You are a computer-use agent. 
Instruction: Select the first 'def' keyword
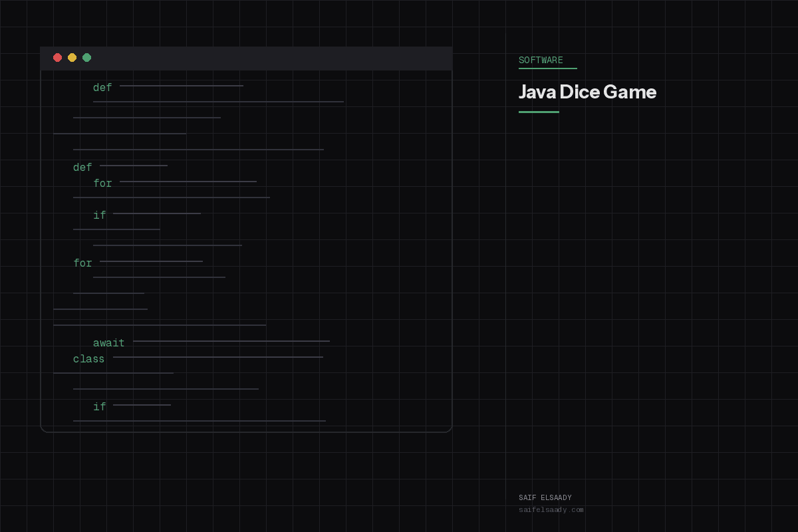tap(102, 87)
